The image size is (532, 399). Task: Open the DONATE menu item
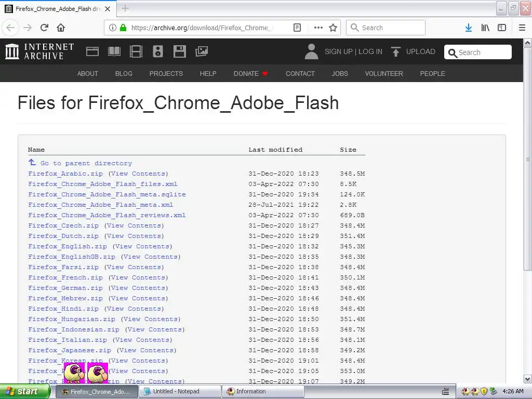pos(251,73)
